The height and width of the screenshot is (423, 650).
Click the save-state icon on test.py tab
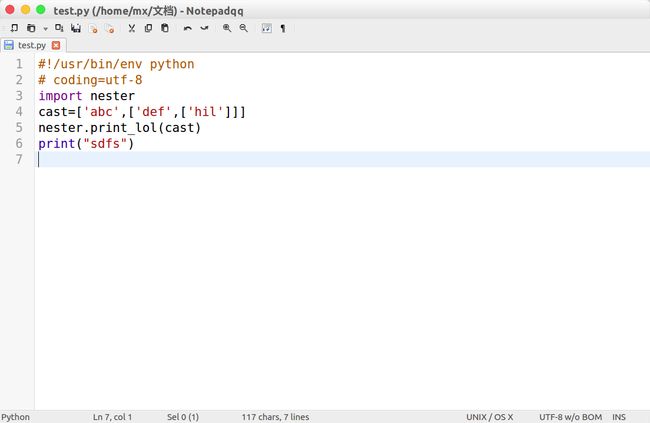[9, 45]
